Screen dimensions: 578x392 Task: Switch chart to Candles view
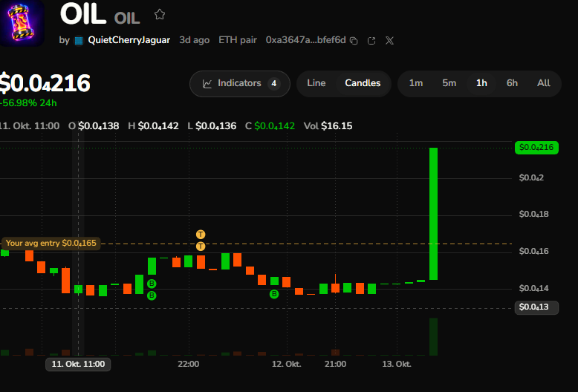click(363, 83)
